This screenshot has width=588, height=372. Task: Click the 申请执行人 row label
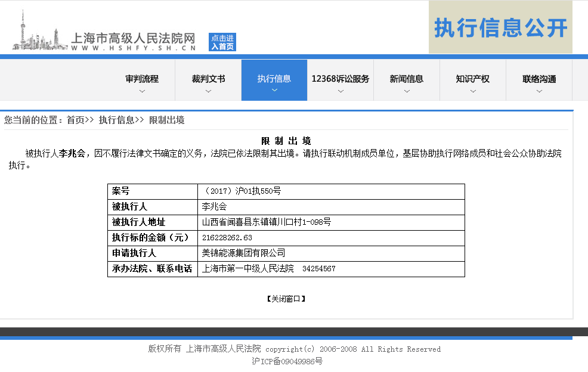pos(134,253)
